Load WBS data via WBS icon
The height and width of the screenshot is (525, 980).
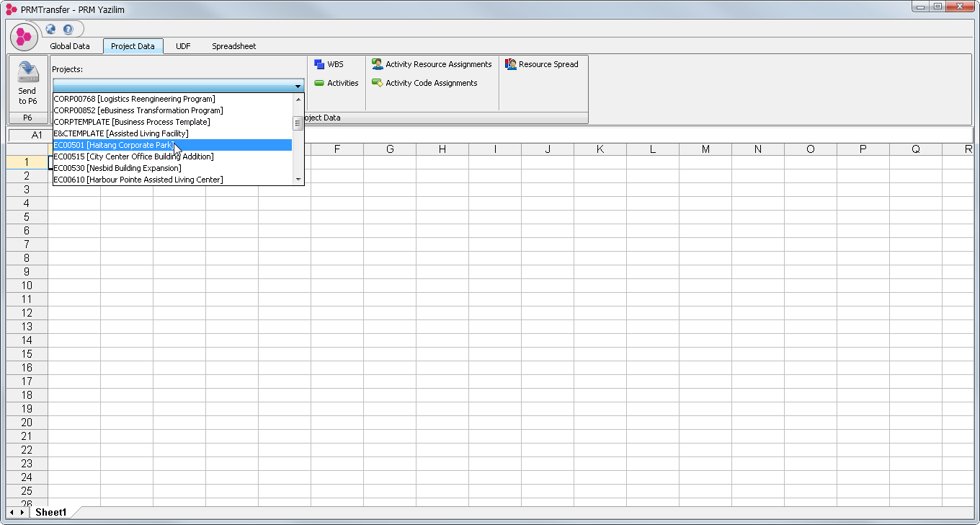pyautogui.click(x=319, y=64)
